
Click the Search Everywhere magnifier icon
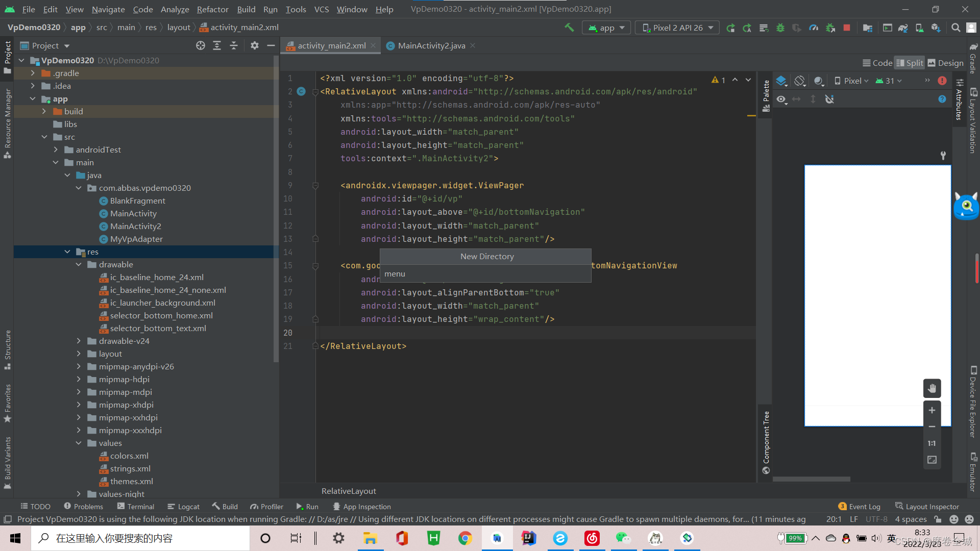coord(955,28)
